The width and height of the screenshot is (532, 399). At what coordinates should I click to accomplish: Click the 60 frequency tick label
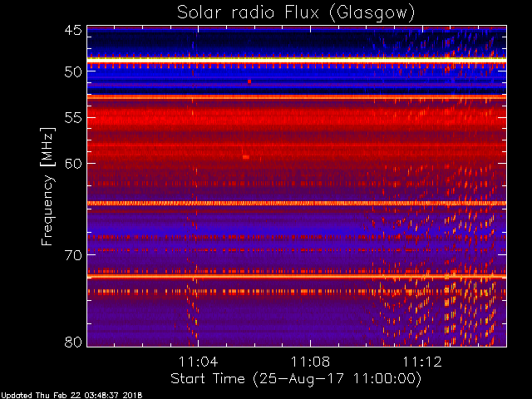(73, 164)
